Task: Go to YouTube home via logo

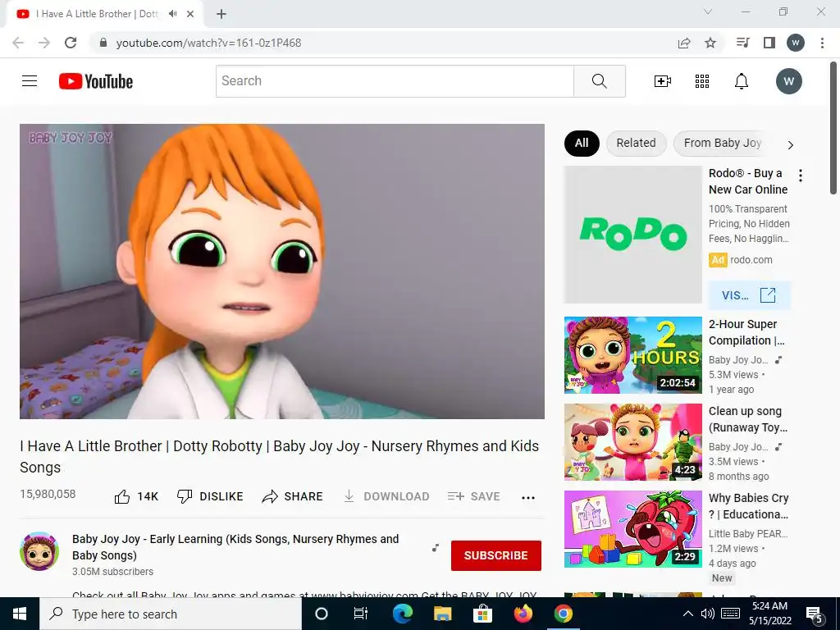Action: point(96,81)
